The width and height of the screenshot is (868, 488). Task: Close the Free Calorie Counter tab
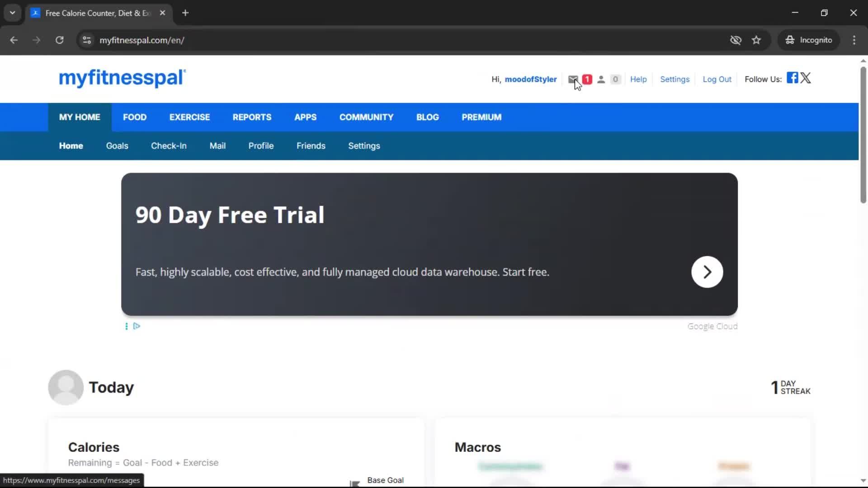pyautogui.click(x=162, y=13)
